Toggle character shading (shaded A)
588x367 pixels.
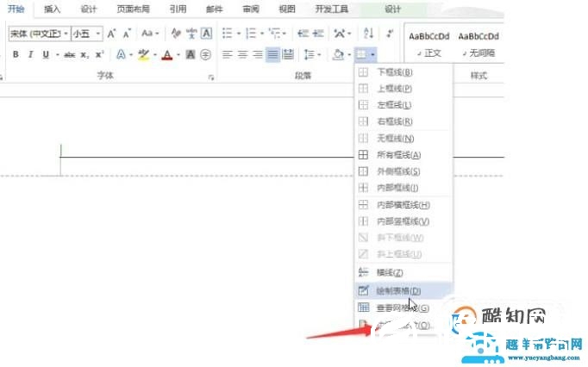click(x=191, y=55)
